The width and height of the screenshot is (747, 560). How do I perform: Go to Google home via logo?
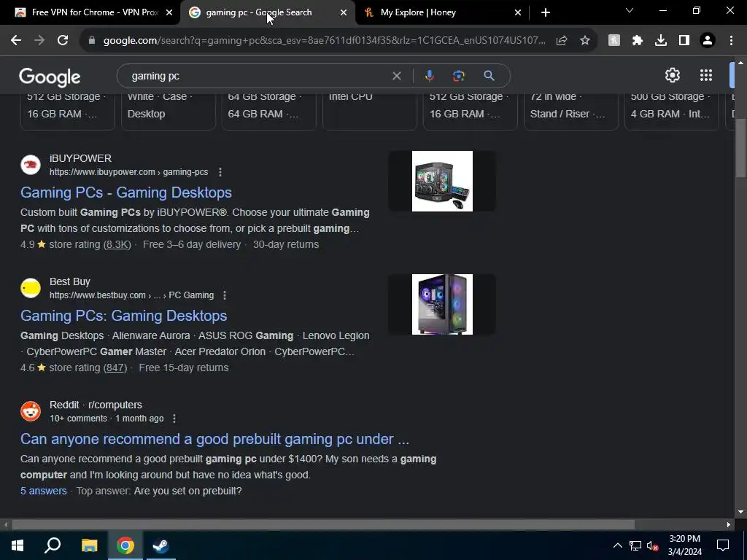50,77
